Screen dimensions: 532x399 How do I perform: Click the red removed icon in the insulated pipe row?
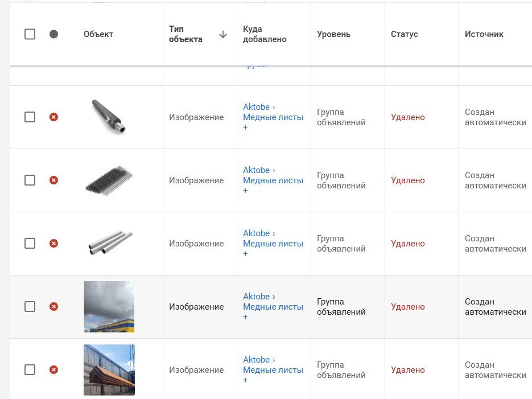coord(53,117)
